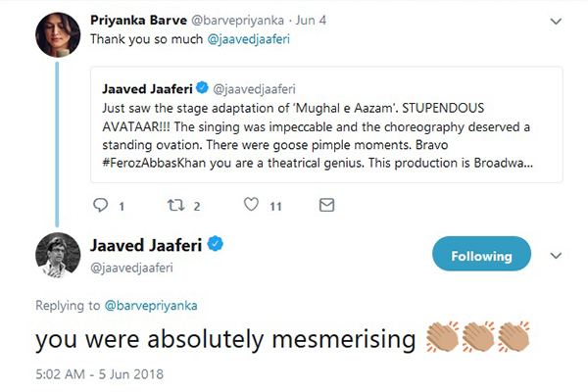Send tweet via direct message envelope icon
The width and height of the screenshot is (588, 392).
coord(326,205)
